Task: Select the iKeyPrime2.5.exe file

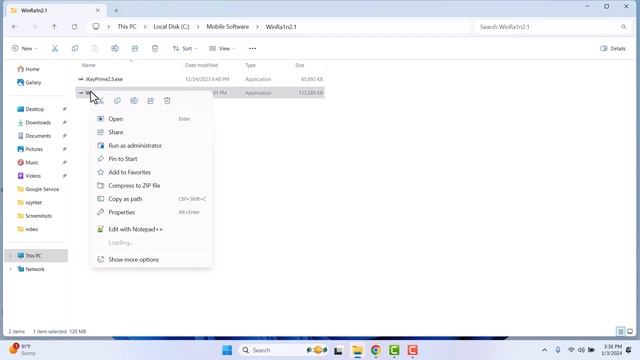Action: point(104,79)
